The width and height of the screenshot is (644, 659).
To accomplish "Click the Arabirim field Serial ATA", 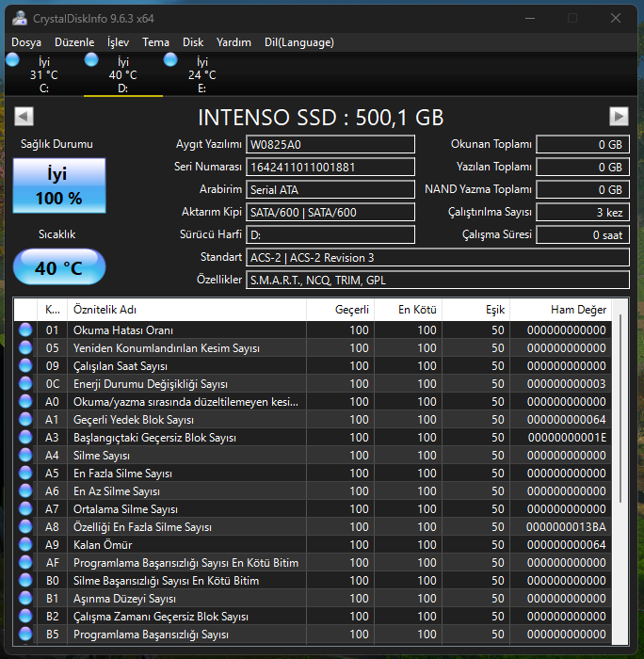I will click(330, 190).
